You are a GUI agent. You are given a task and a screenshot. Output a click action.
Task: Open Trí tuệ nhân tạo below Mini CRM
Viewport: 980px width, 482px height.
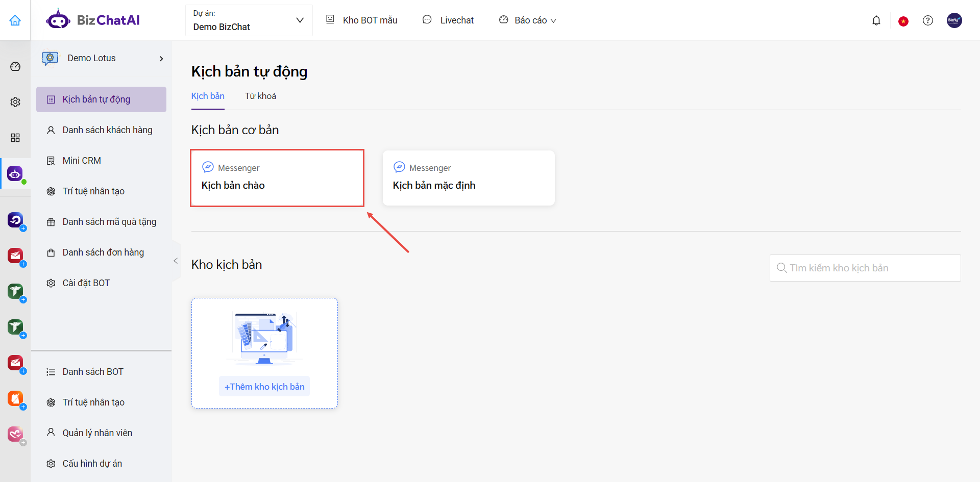[101, 191]
